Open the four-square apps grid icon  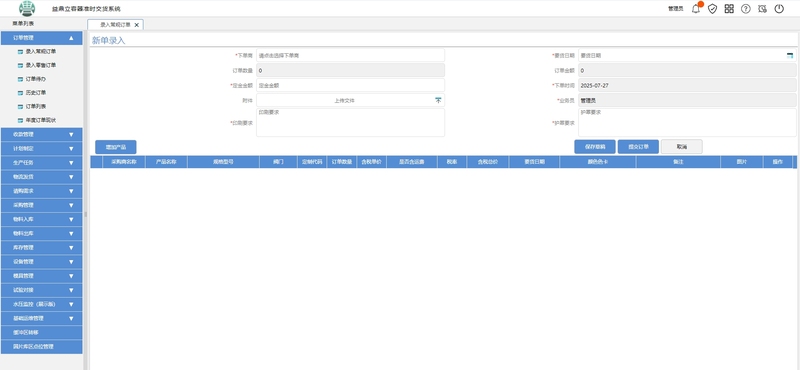(x=729, y=9)
